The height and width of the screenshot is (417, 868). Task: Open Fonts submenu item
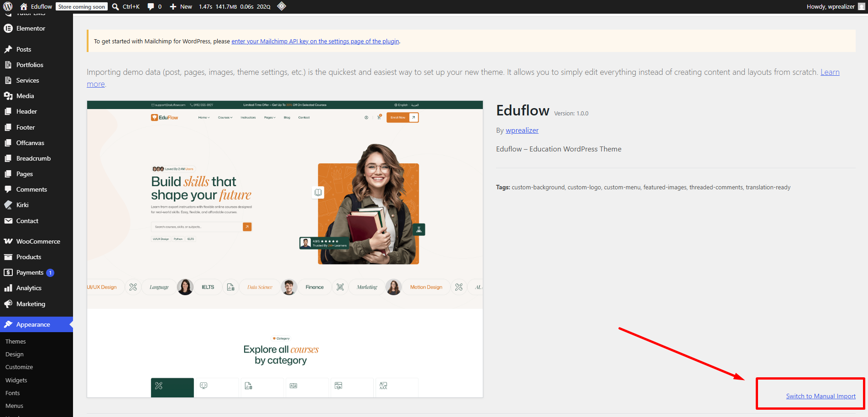(13, 393)
